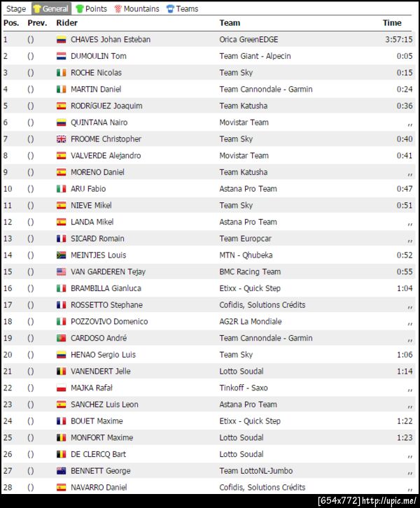This screenshot has height=508, width=420.
Task: Click the polka dot Mountains jersey icon
Action: pyautogui.click(x=118, y=9)
